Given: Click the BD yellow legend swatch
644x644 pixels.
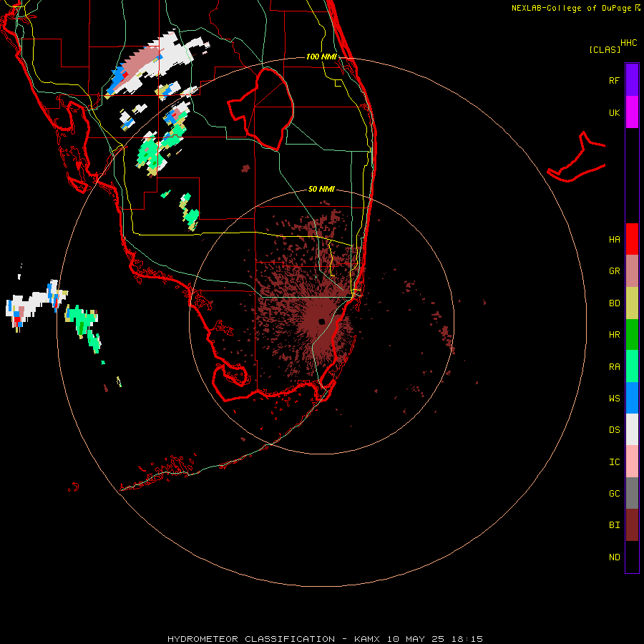Looking at the screenshot, I should click(x=632, y=303).
